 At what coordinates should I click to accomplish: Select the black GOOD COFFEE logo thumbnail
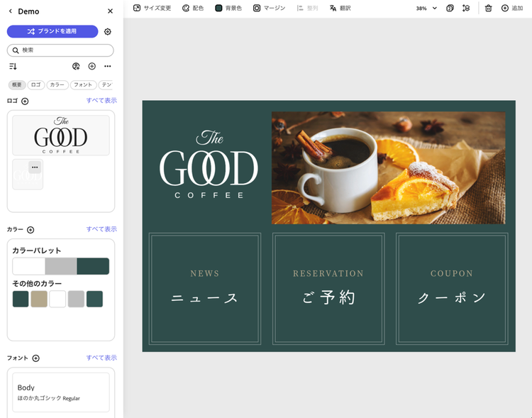coord(61,136)
